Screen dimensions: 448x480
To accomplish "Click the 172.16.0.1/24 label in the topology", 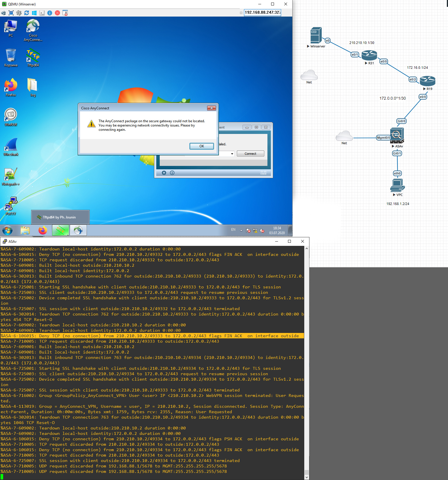I will tap(417, 68).
